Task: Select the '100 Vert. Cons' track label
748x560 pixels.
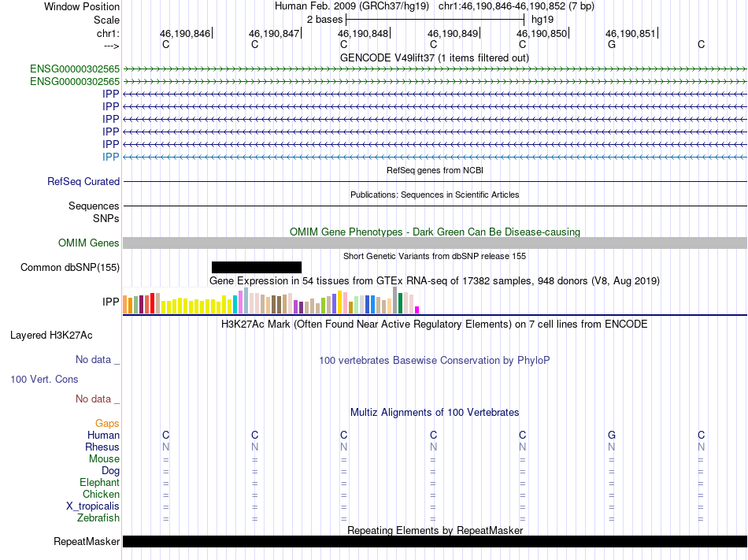Action: pos(44,379)
